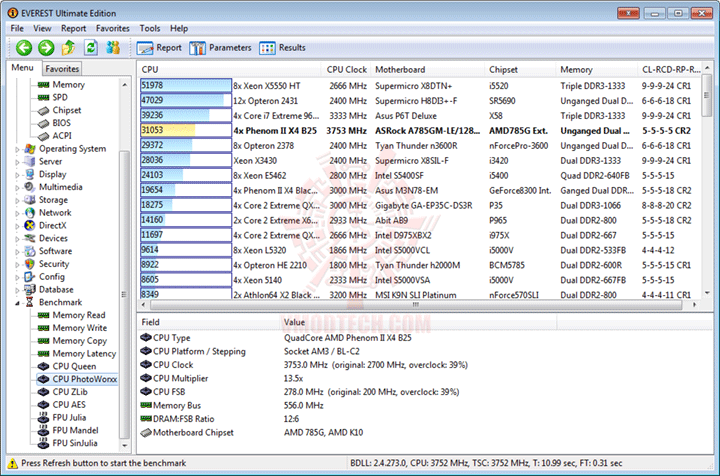Screen dimensions: 720x476
Task: Expand the Network tree node
Action: [x=17, y=213]
